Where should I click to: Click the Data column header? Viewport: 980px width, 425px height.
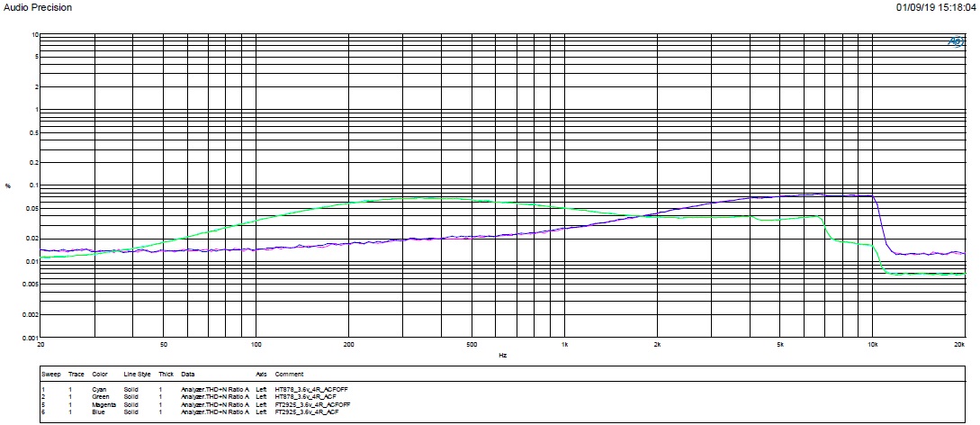coord(187,374)
